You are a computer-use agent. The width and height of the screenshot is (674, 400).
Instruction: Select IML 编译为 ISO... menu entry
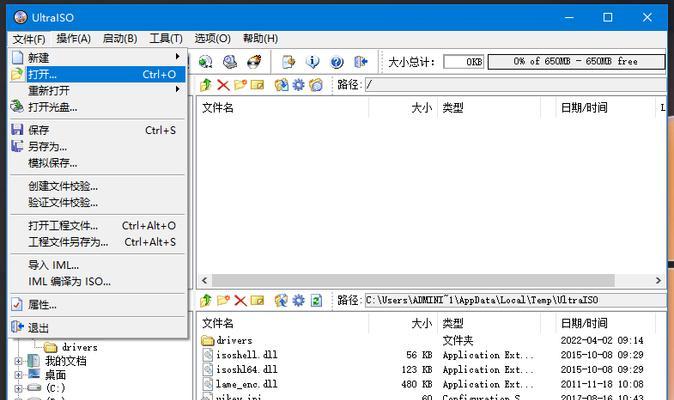(x=98, y=281)
